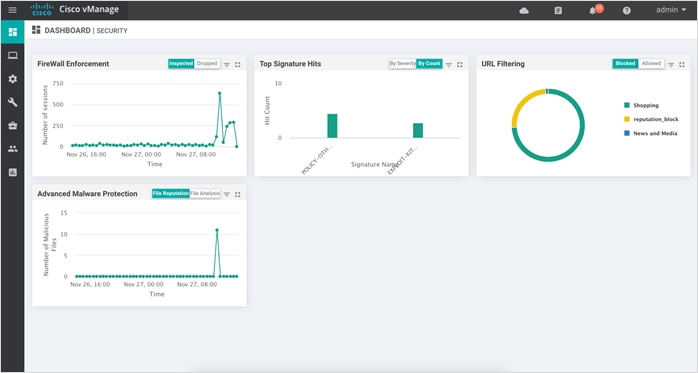Click the reputation_block legend label
698x373 pixels.
(x=656, y=119)
